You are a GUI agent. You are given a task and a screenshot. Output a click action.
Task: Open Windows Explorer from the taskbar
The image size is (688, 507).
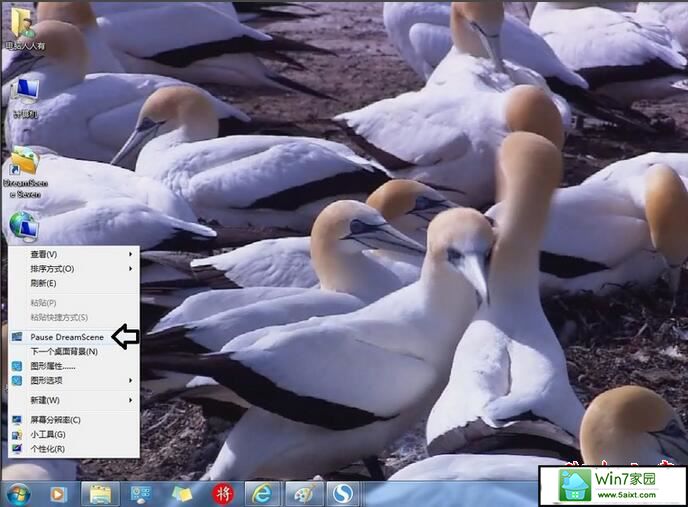100,494
